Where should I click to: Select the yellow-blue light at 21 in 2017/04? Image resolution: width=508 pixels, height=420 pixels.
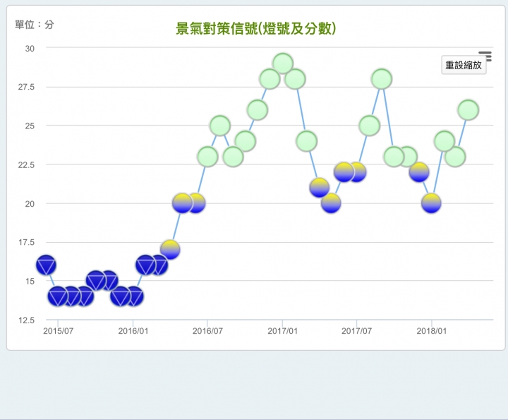coord(320,188)
